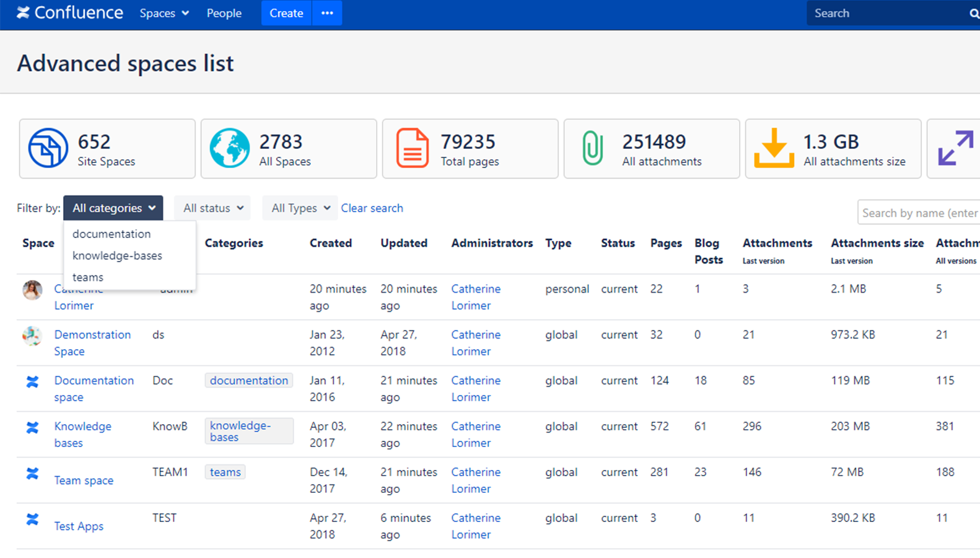
Task: Select documentation from the categories list
Action: (112, 234)
